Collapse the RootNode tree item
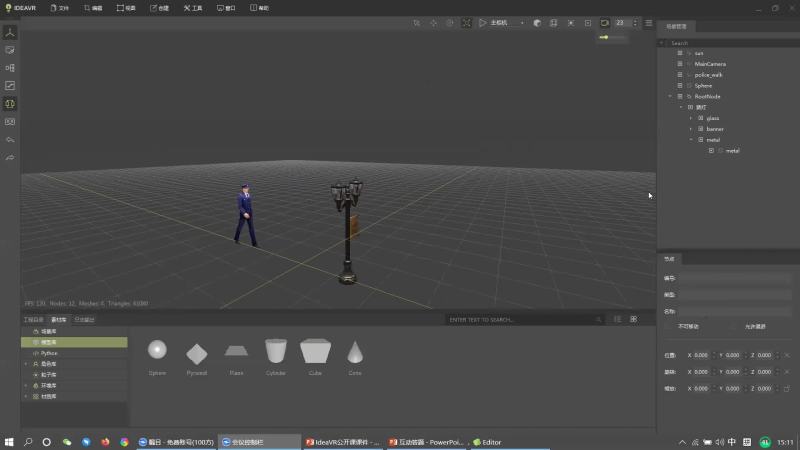Image resolution: width=800 pixels, height=450 pixels. [670, 96]
